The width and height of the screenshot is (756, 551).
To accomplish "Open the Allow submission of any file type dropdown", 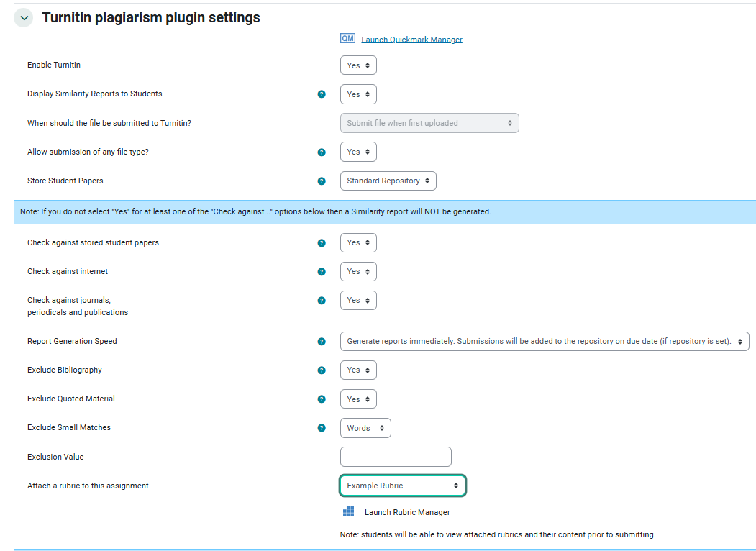I will (x=358, y=152).
